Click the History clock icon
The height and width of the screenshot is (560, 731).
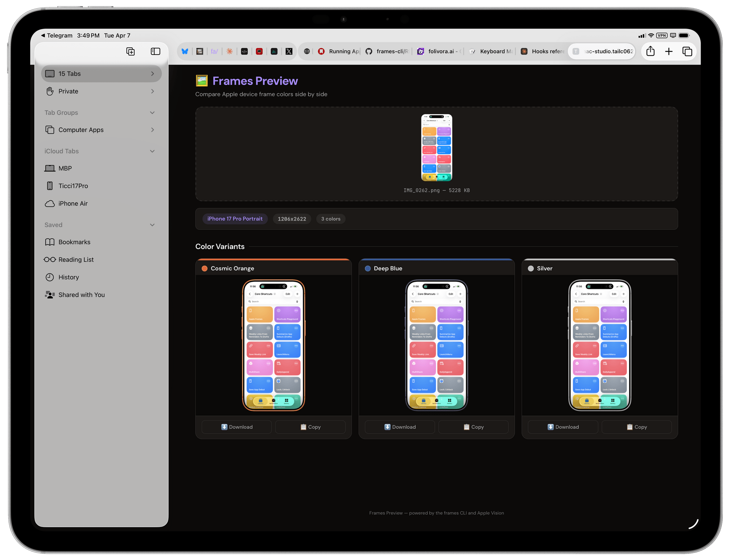pyautogui.click(x=50, y=277)
